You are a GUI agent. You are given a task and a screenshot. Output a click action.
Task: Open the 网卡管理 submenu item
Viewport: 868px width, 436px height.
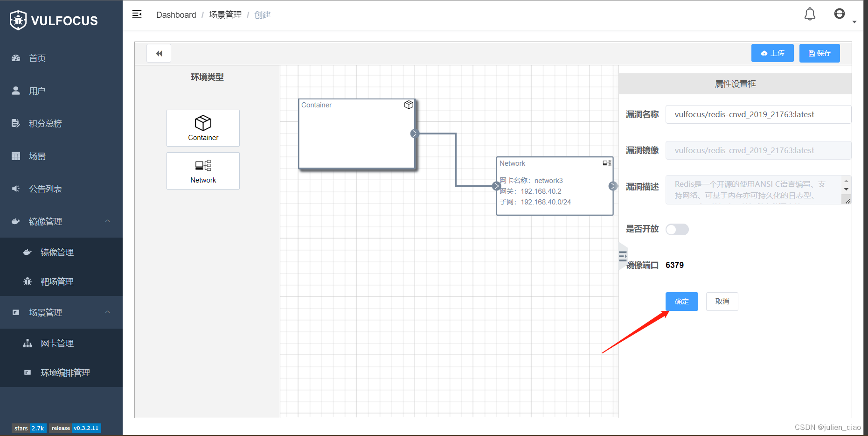[61, 343]
